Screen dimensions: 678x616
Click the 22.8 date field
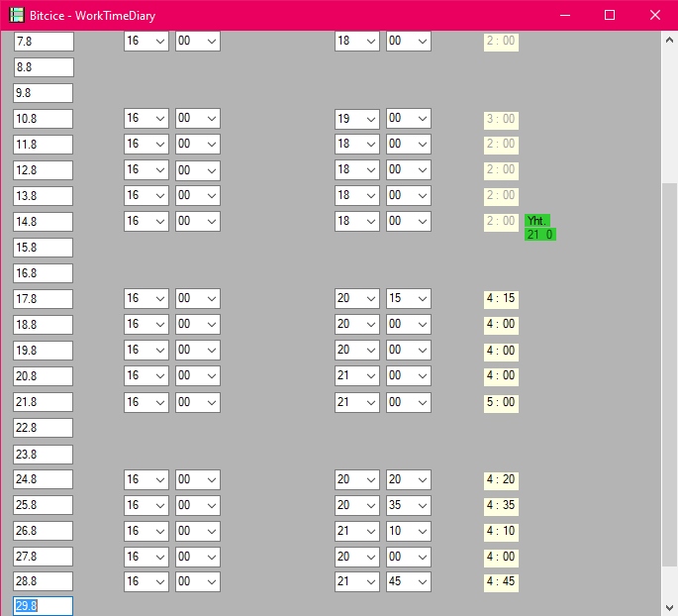coord(43,428)
